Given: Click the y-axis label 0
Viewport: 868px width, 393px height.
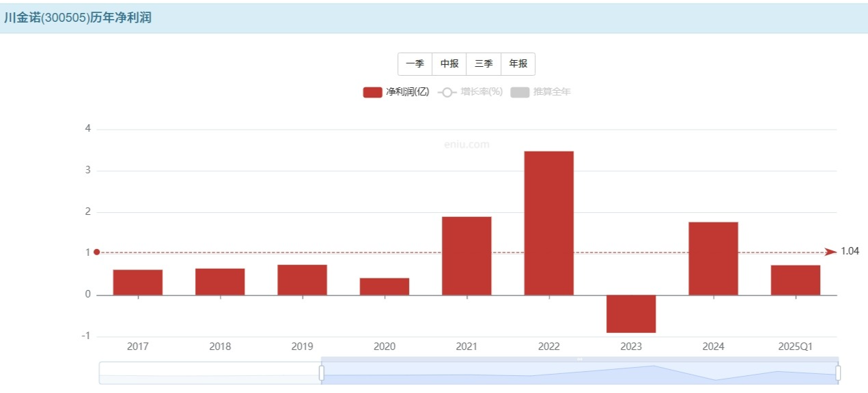Looking at the screenshot, I should pos(88,295).
